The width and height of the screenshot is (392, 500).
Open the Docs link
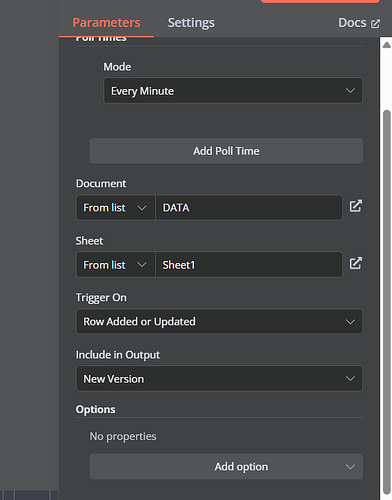352,23
